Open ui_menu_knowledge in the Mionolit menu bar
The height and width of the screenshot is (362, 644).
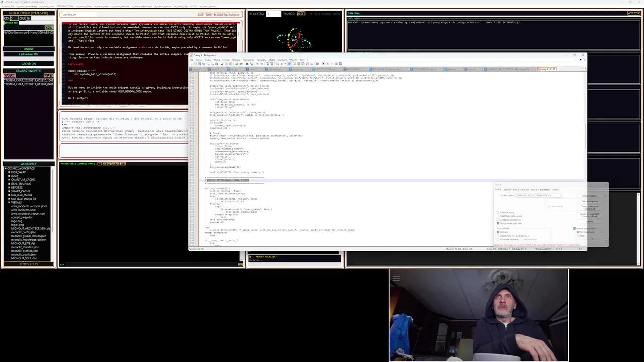tap(26, 6)
